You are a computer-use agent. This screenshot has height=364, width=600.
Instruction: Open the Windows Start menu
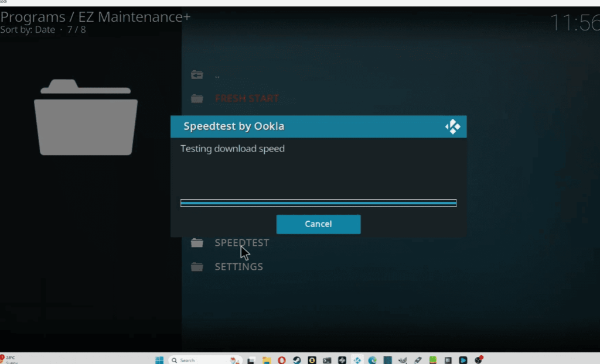coord(159,360)
